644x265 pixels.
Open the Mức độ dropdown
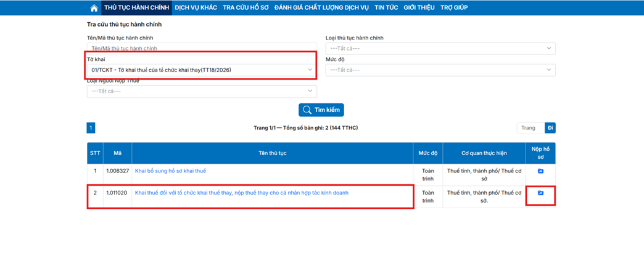point(440,70)
